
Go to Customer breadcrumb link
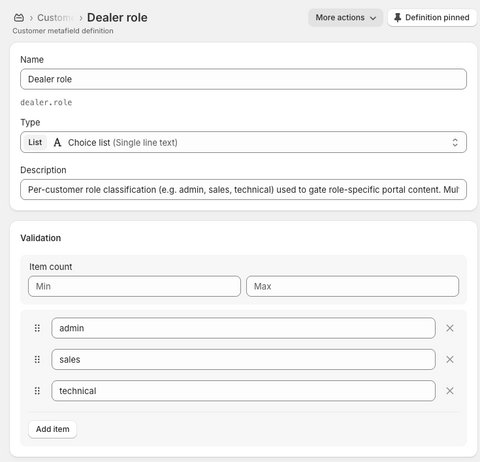click(x=55, y=18)
